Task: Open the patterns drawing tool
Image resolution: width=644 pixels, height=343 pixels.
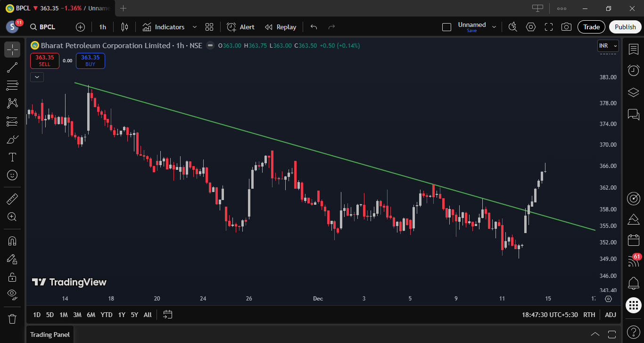Action: (12, 103)
